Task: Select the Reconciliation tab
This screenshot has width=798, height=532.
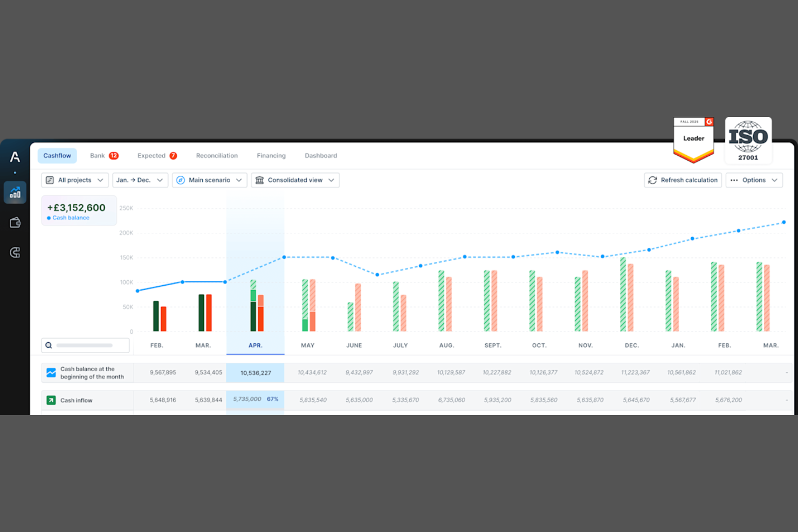Action: pos(217,155)
